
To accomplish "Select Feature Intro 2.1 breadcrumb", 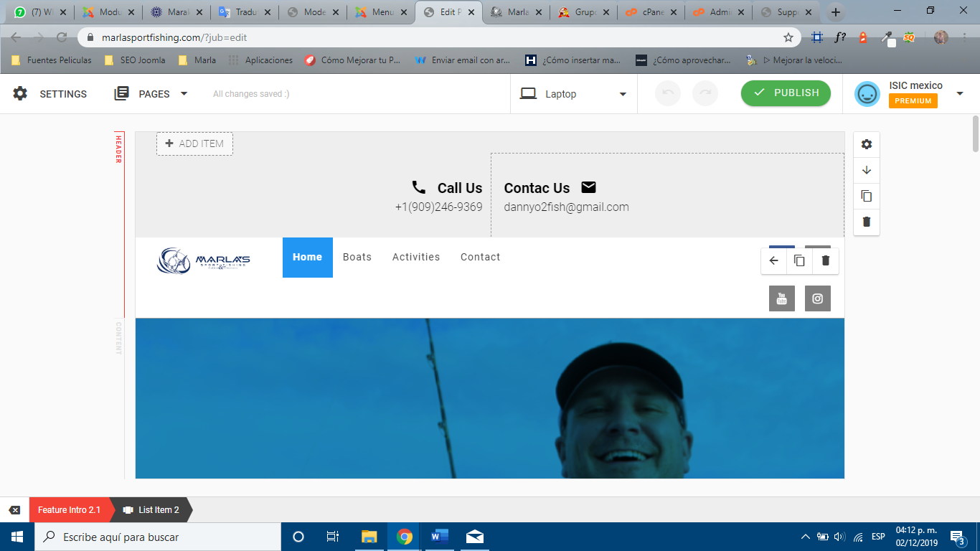I will pos(69,510).
